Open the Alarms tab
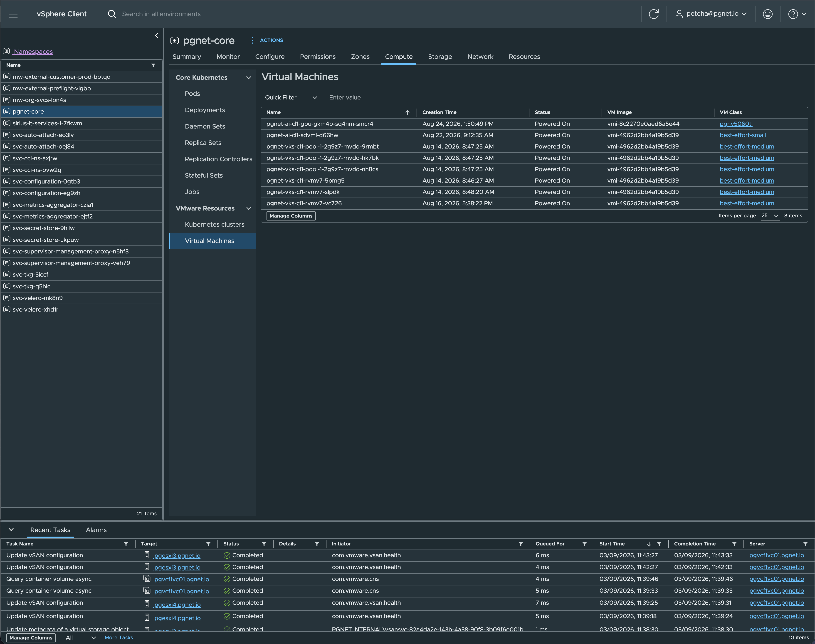Viewport: 815px width, 644px height. tap(96, 530)
